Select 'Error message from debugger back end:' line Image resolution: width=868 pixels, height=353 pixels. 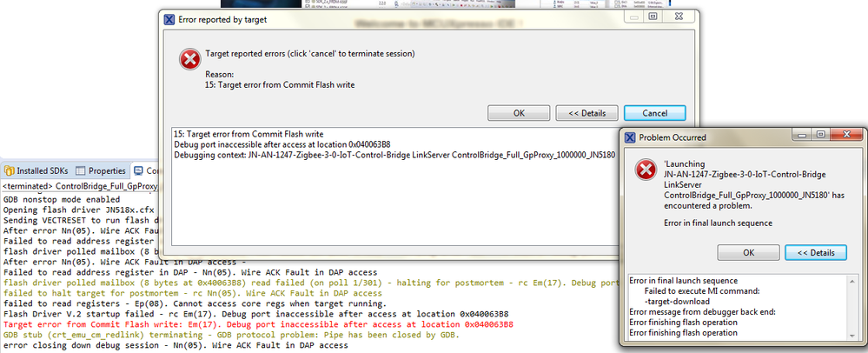click(703, 312)
